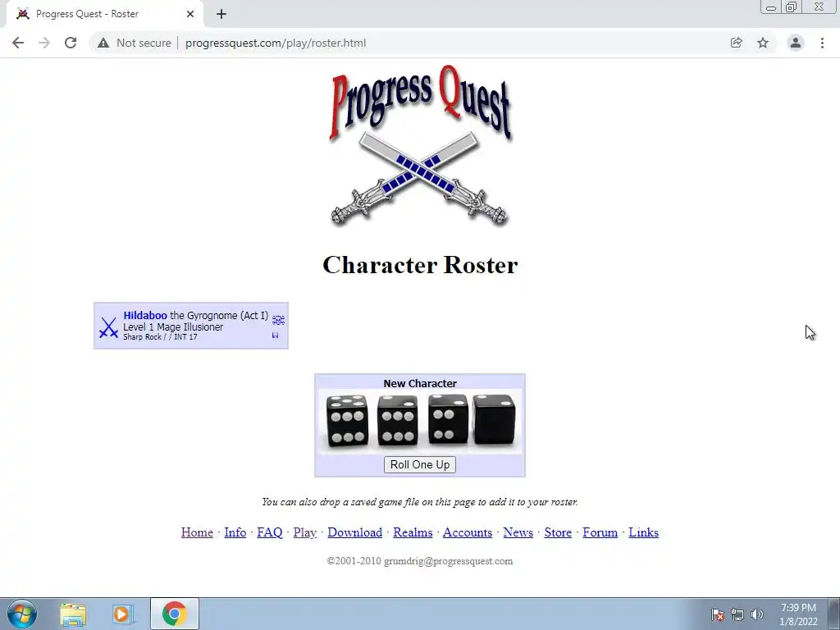Open File Explorer from the taskbar

click(73, 614)
